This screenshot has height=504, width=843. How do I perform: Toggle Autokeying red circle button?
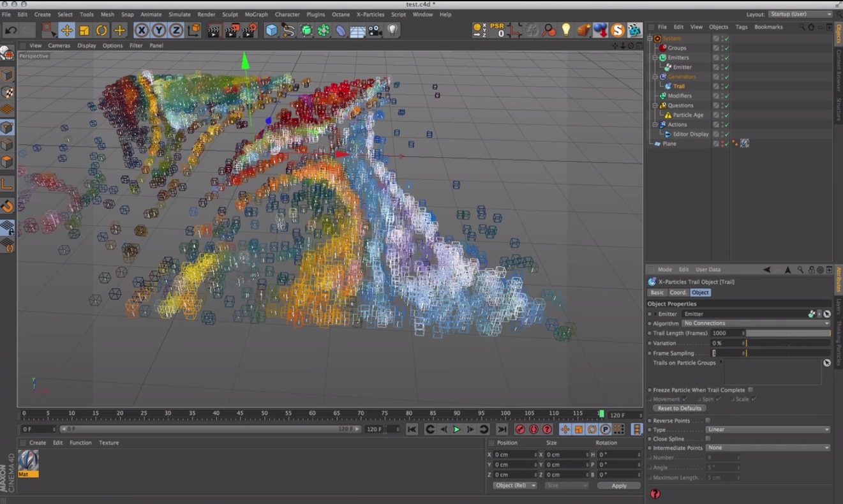(x=533, y=429)
